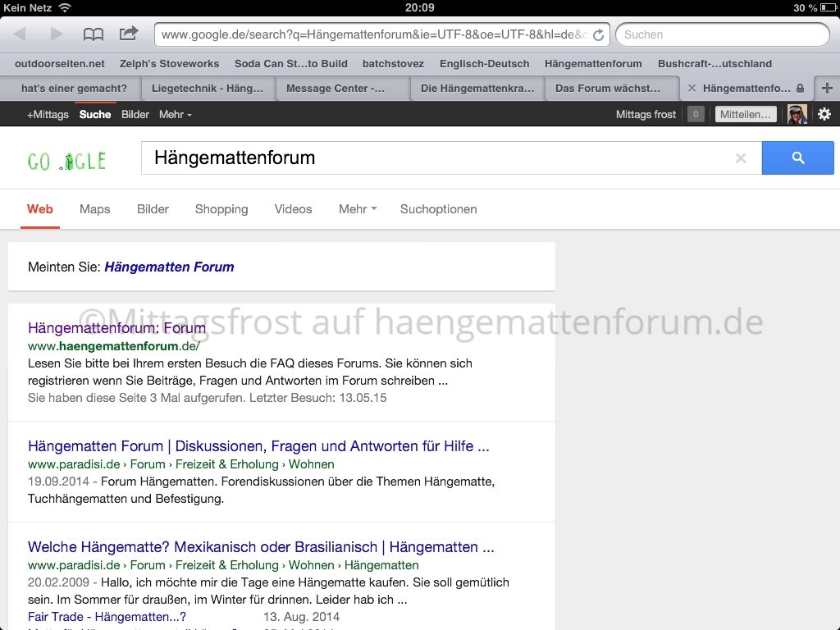Viewport: 840px width, 630px height.
Task: Close the active Hängemattenfo... tab
Action: pos(692,89)
